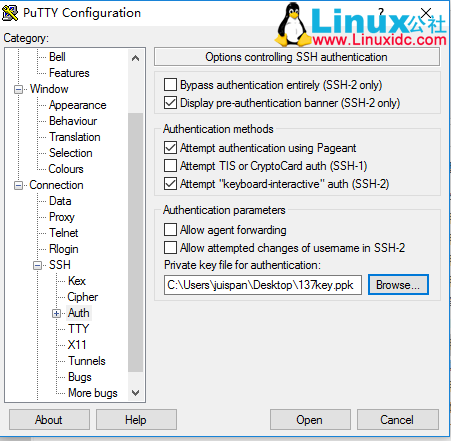
Task: Expand the Auth tree node
Action: point(56,313)
